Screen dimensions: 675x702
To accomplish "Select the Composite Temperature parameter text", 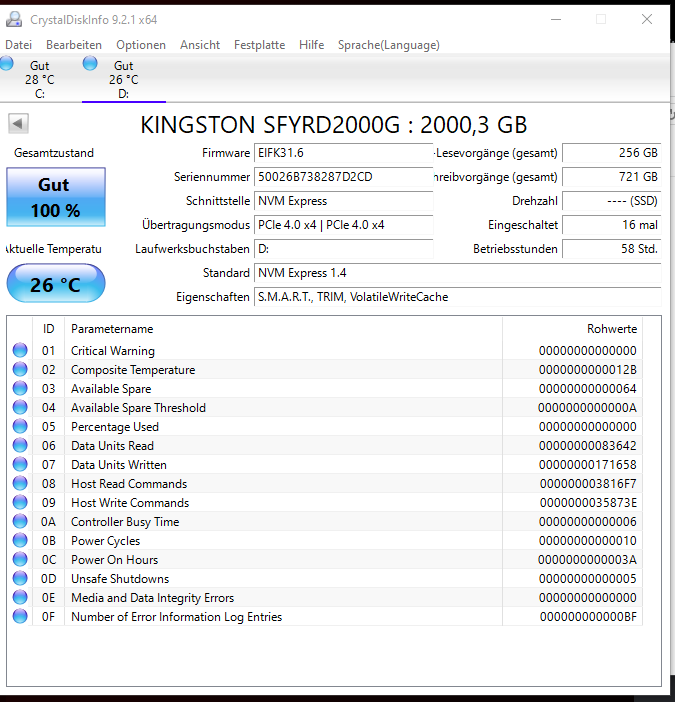I will 133,370.
